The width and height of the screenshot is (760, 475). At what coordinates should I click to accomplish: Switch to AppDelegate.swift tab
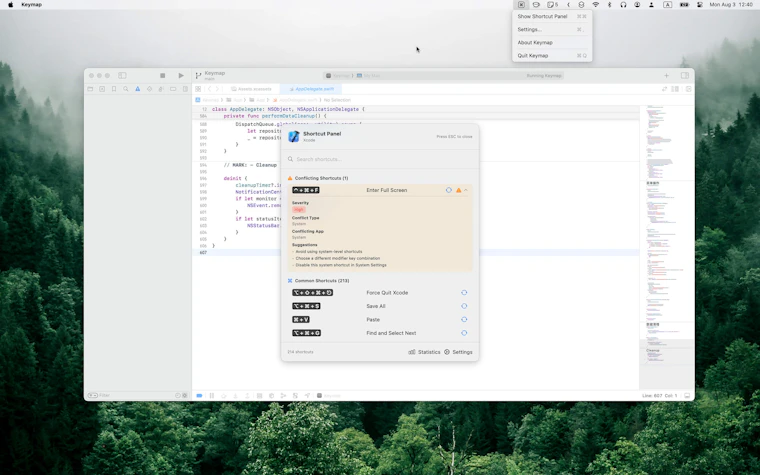click(311, 89)
